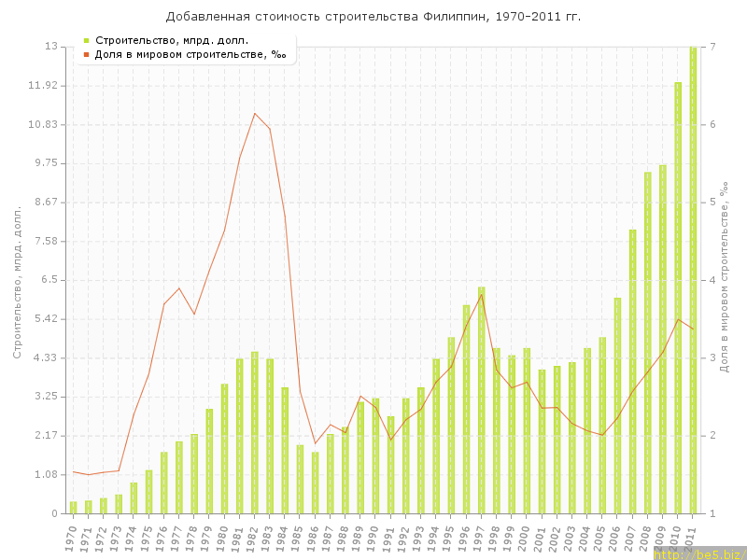Click the right axis title 'Доля в мировом строительстве'
The height and width of the screenshot is (560, 747).
click(x=724, y=280)
